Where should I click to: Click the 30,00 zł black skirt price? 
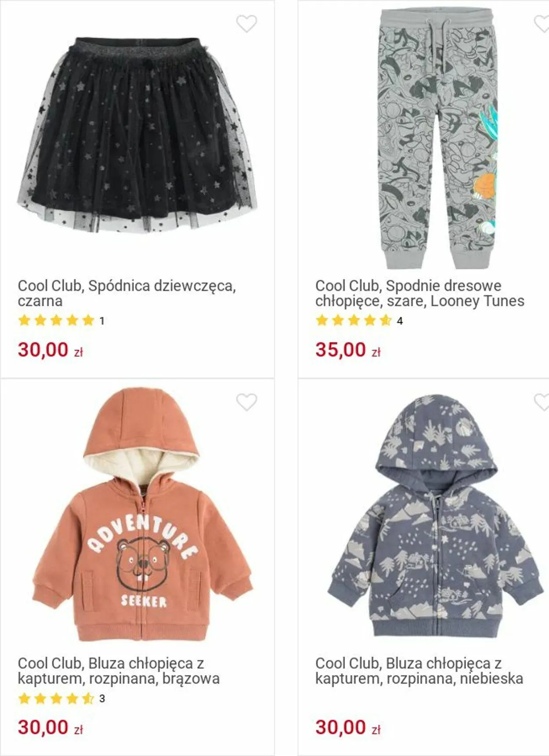tap(51, 350)
